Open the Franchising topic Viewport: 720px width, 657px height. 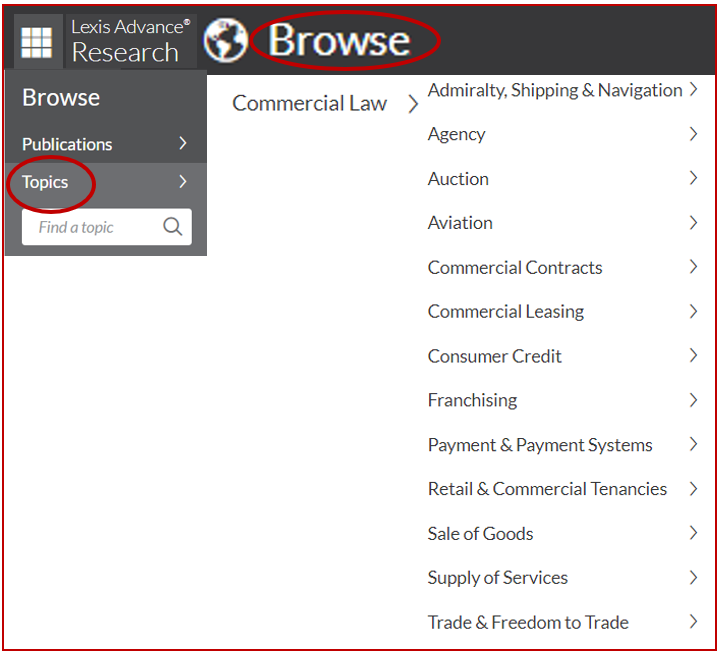(472, 400)
